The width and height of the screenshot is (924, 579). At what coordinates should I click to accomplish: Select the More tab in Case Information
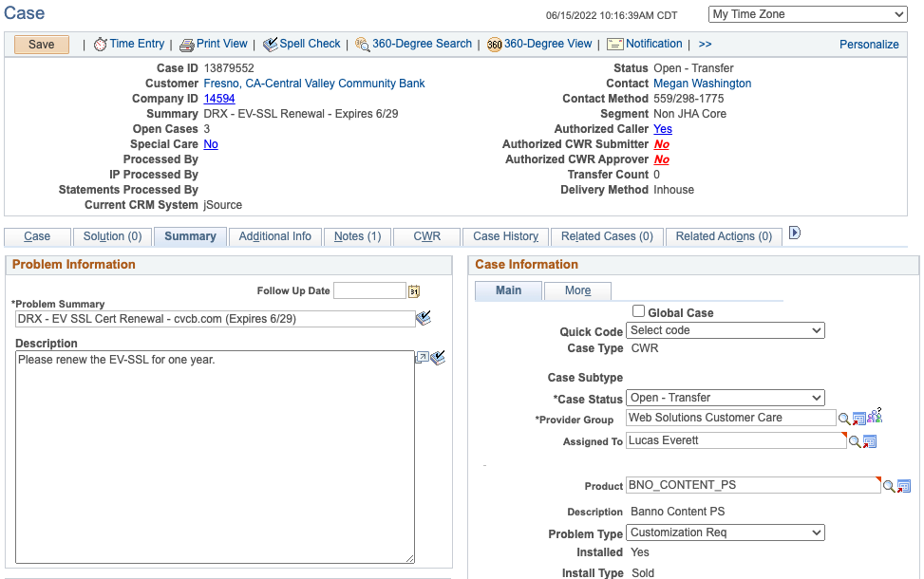coord(577,290)
